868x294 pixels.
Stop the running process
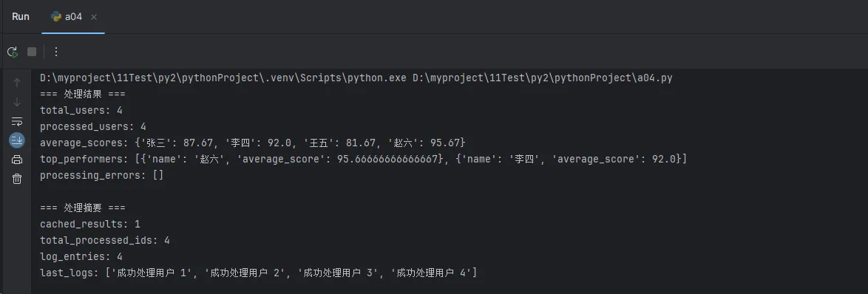pyautogui.click(x=32, y=52)
